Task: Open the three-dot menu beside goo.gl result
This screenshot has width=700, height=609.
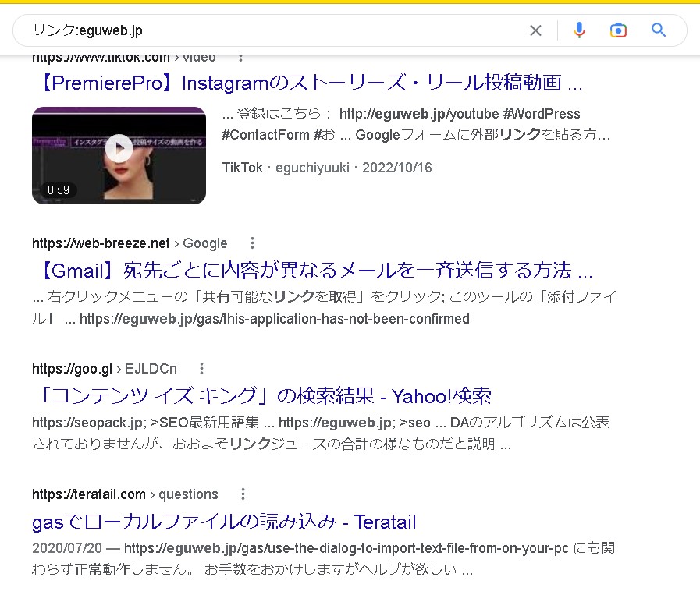Action: click(202, 369)
